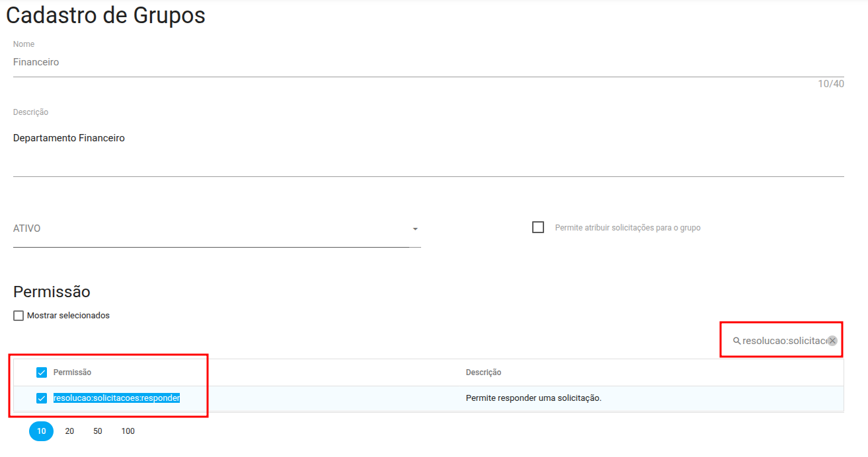
Task: Click the 'Cadastro de Grupos' page title
Action: click(106, 16)
